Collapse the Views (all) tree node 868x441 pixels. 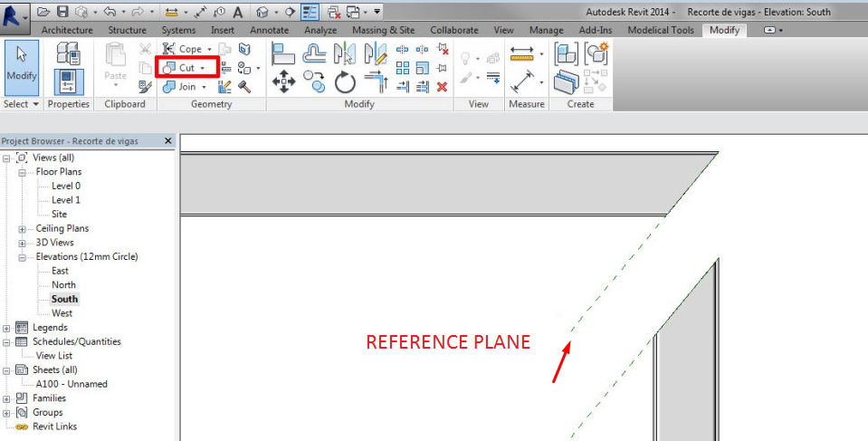(6, 158)
